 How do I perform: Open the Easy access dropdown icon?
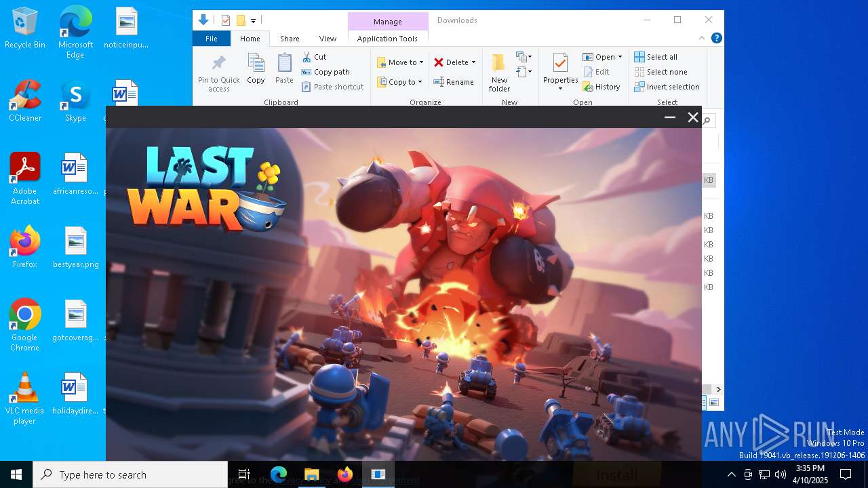coord(524,71)
